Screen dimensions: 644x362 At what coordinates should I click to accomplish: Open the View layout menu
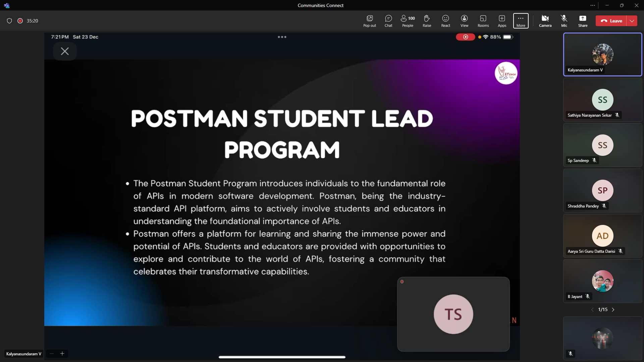click(464, 21)
